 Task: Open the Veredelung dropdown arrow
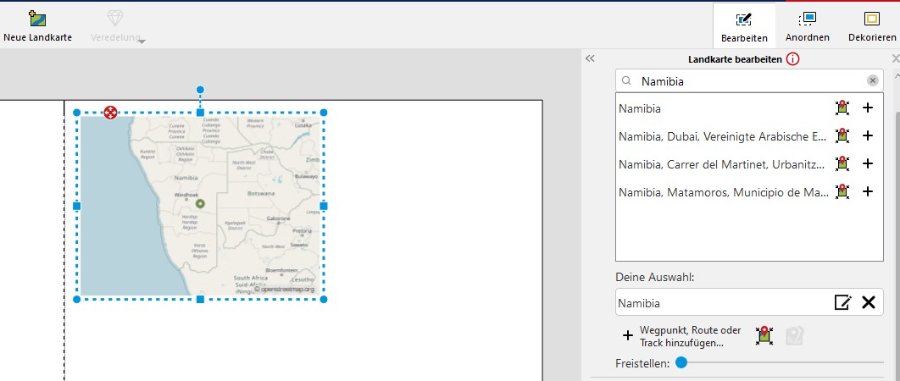(142, 41)
